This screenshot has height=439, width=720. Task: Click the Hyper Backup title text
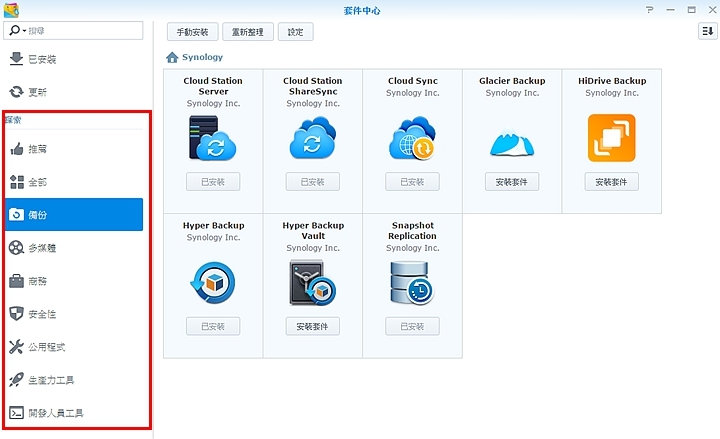click(213, 225)
